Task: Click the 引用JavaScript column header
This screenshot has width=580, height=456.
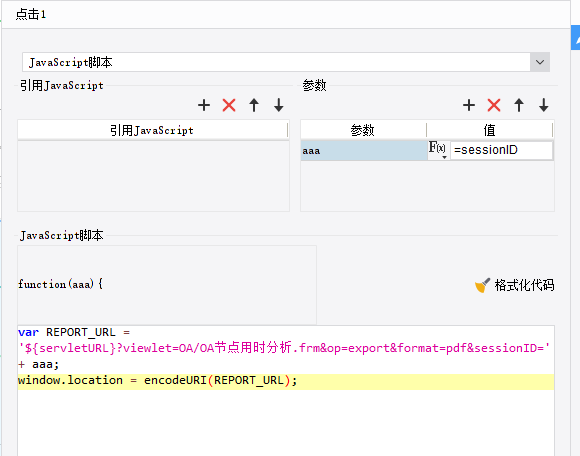Action: coord(152,130)
